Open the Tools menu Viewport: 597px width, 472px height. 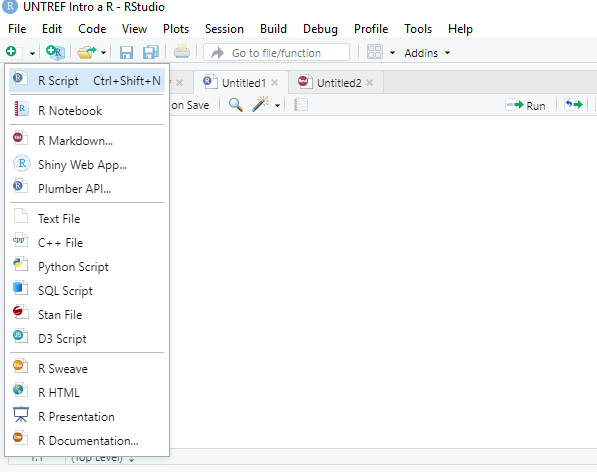pyautogui.click(x=418, y=29)
